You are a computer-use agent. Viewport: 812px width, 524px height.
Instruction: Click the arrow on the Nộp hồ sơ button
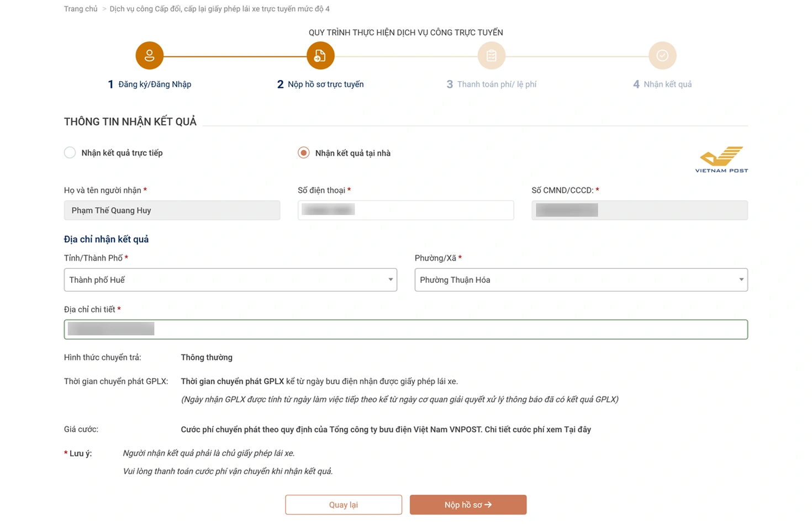pyautogui.click(x=488, y=505)
